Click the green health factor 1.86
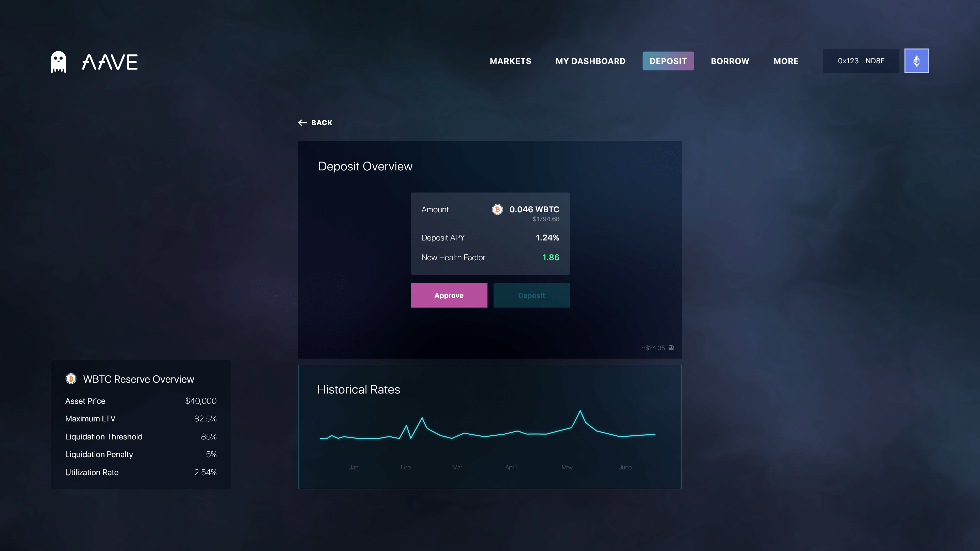Screen dimensions: 980x551 coord(551,257)
